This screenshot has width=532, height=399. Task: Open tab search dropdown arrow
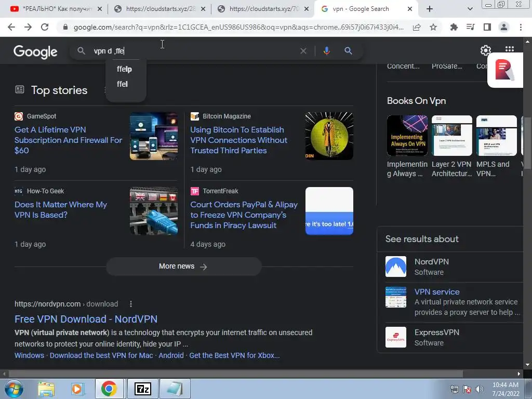coord(470,9)
